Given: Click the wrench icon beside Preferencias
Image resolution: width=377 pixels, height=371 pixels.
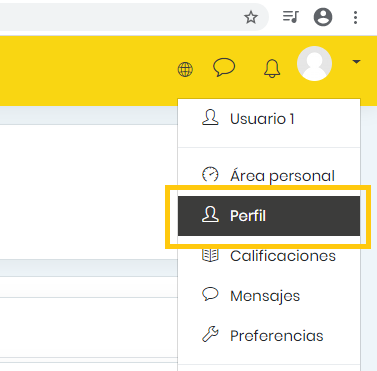Looking at the screenshot, I should [210, 334].
